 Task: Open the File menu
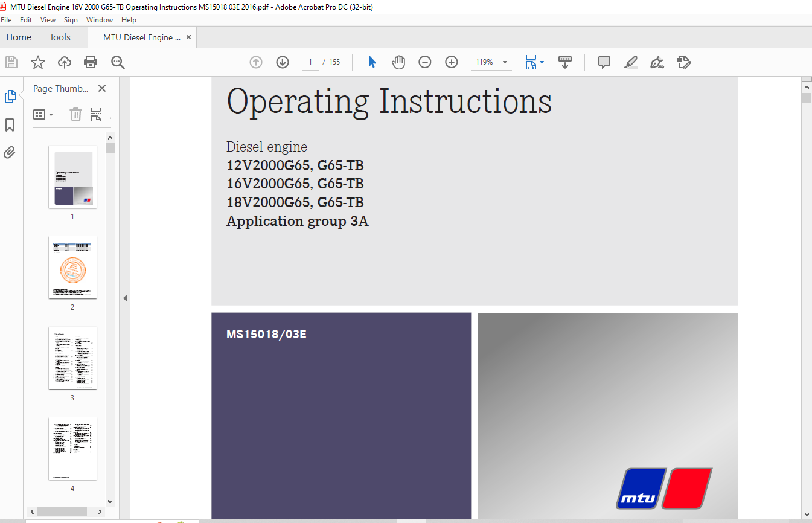point(6,20)
